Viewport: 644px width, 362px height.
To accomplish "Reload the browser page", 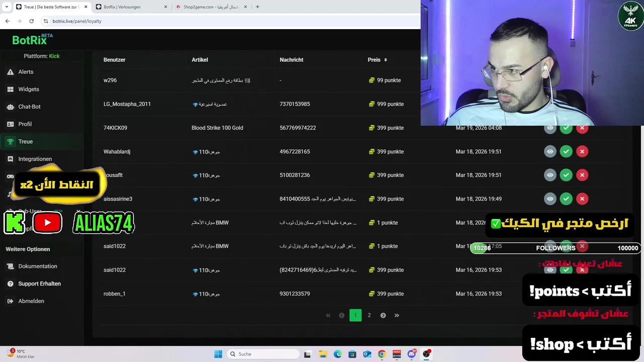I will [x=31, y=21].
